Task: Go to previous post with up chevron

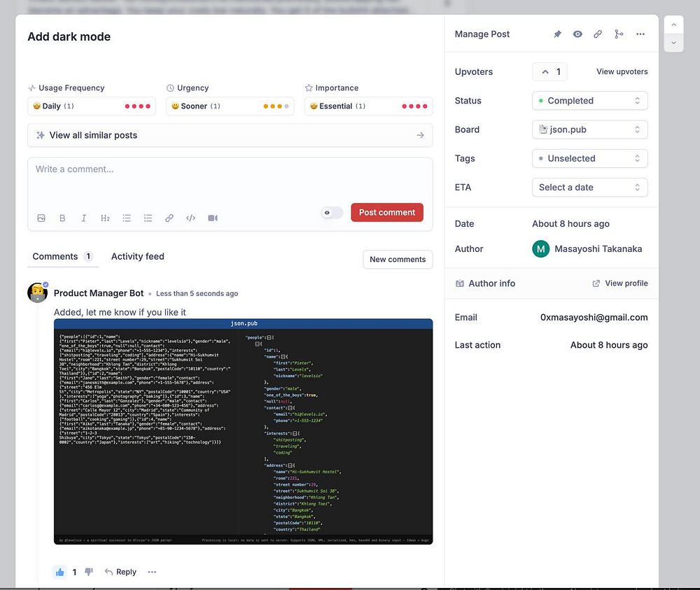Action: (673, 25)
